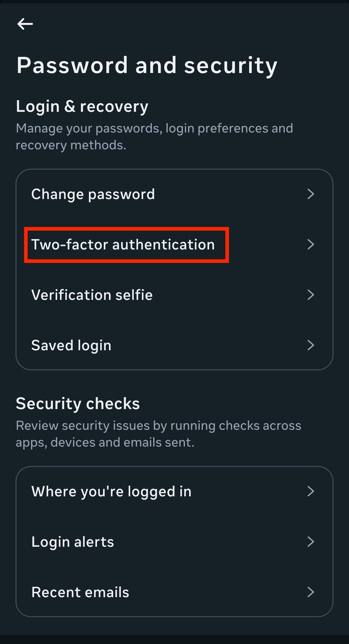Select the Login & recovery section heading

[82, 106]
